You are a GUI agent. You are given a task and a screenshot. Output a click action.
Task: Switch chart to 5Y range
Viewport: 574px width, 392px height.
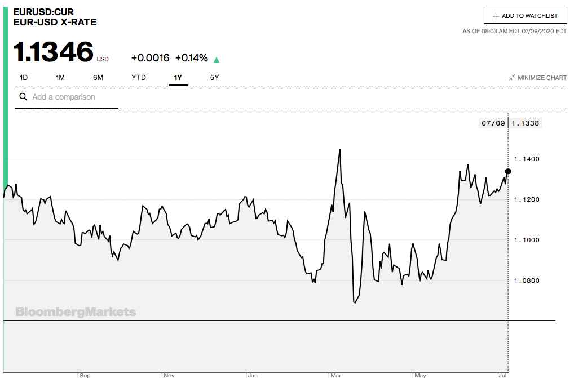[214, 78]
